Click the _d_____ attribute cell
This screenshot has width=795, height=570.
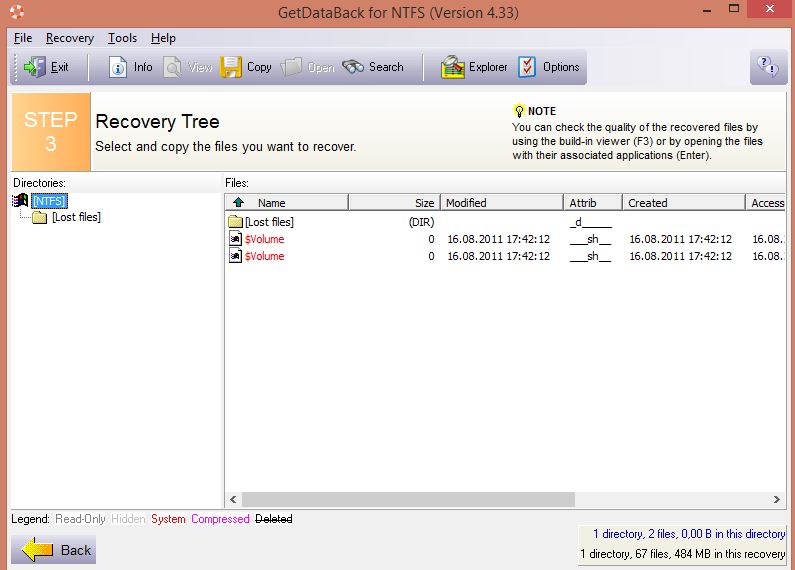[591, 222]
